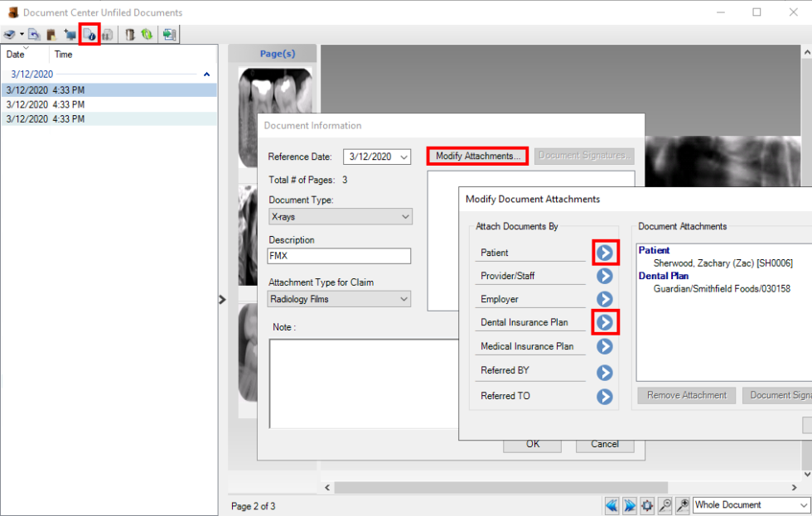
Task: Click the Remove Attachment button
Action: 687,395
